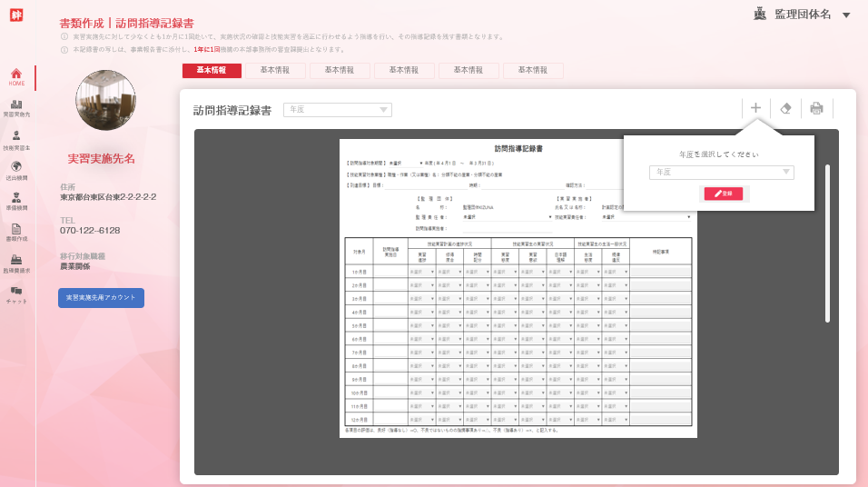Open the 技能実習生 sidebar section
Screen dimensions: 868x487
[16, 140]
